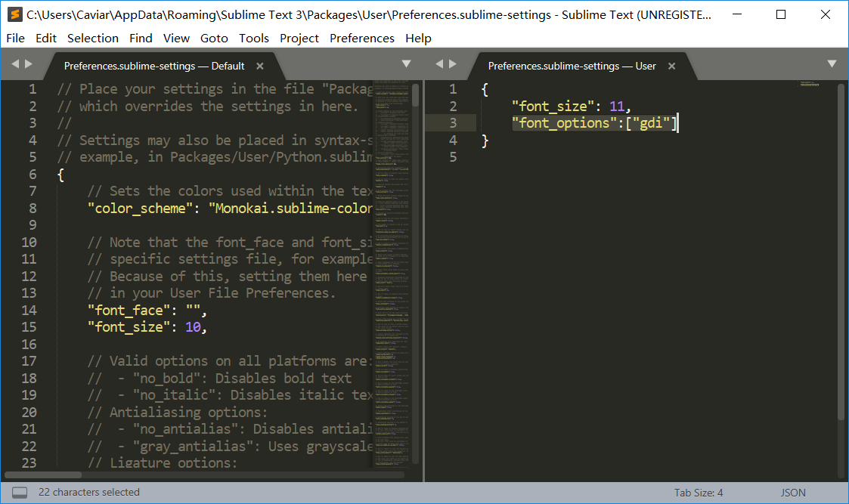Go to next tab in left pane
Image resolution: width=849 pixels, height=504 pixels.
29,64
